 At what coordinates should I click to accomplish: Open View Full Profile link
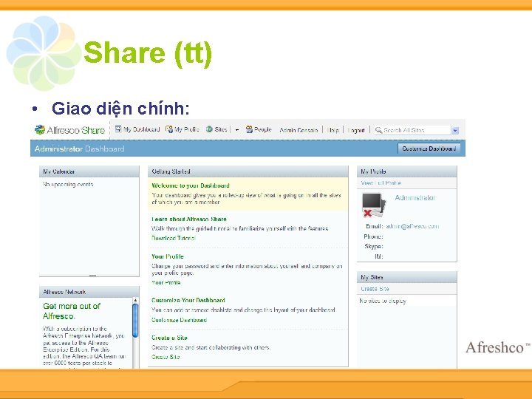point(381,183)
